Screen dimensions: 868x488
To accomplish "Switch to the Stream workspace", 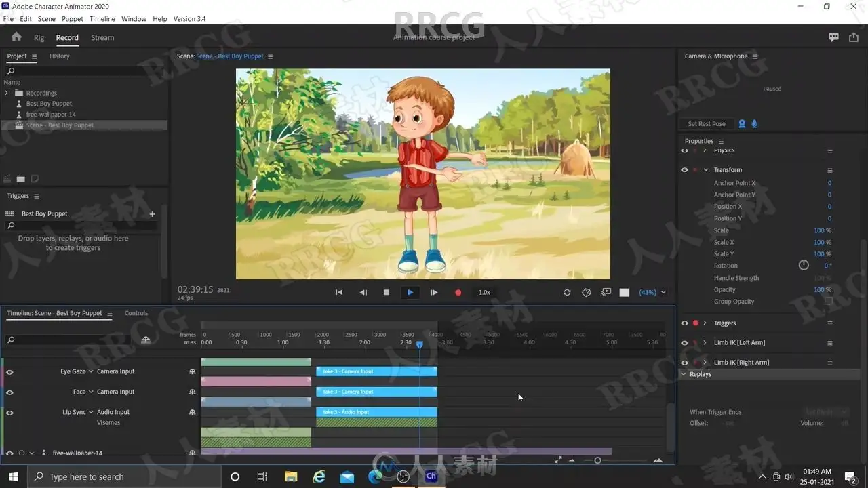I will [102, 38].
